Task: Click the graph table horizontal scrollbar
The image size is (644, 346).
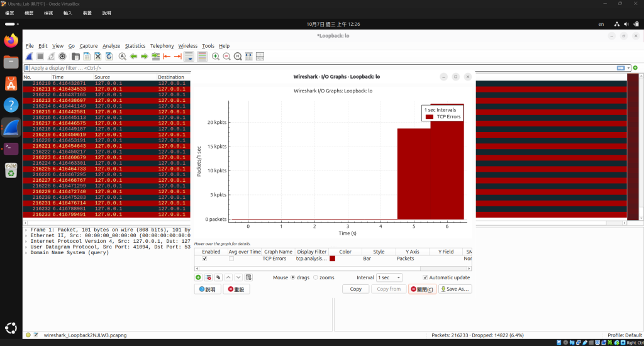Action: (x=333, y=269)
